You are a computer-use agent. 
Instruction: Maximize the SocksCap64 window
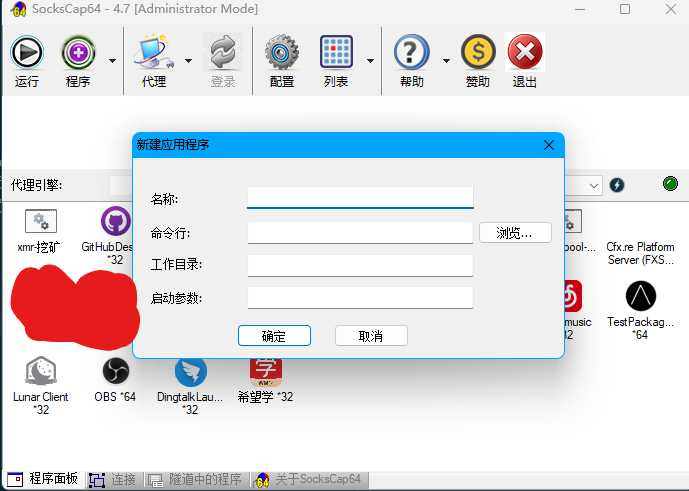pos(625,9)
